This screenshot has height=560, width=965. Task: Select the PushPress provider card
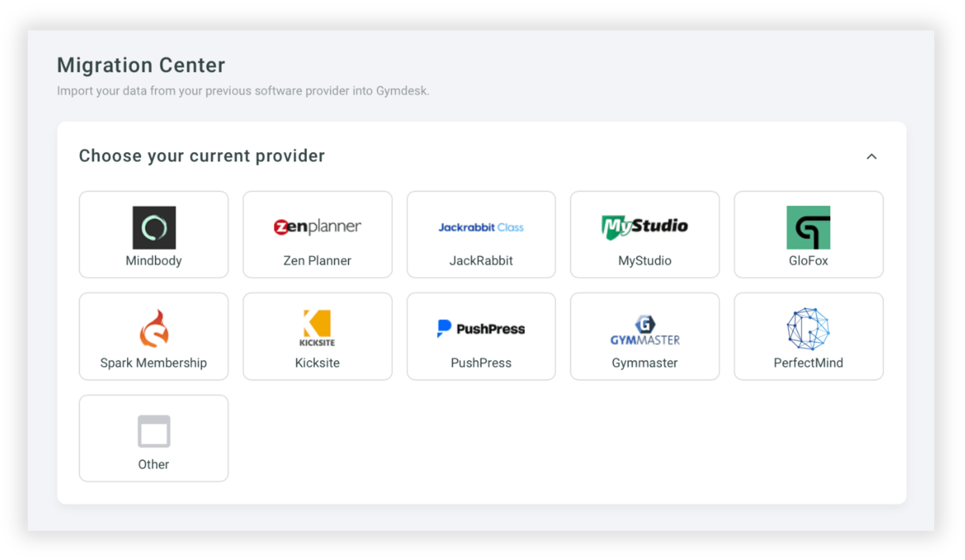click(480, 336)
